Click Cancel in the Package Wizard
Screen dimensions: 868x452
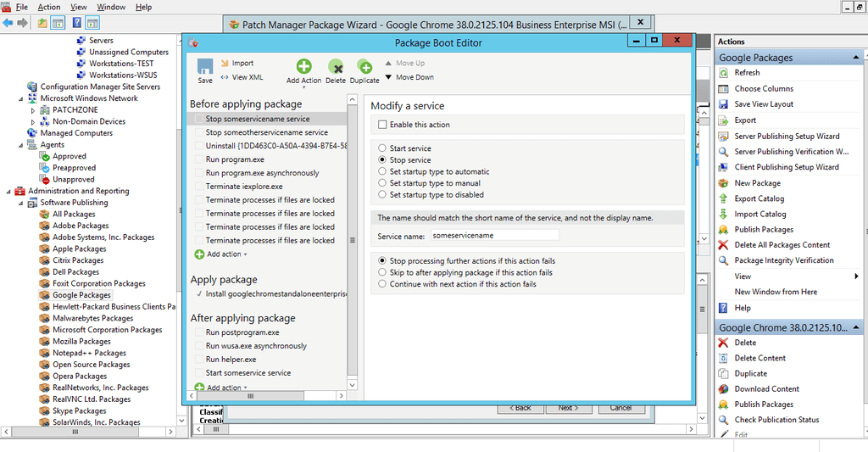620,408
